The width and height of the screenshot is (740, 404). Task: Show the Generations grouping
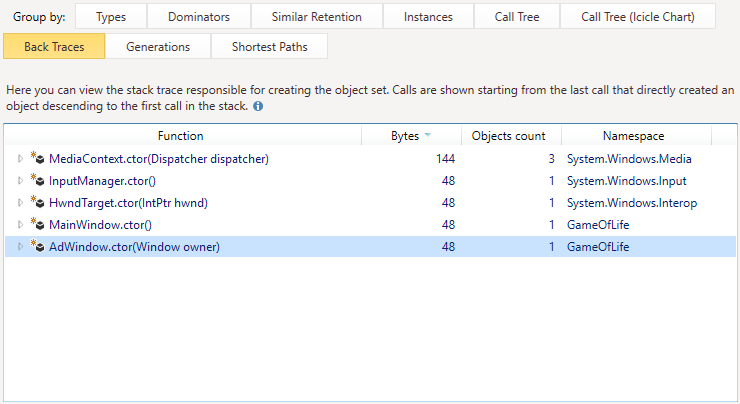(x=158, y=47)
